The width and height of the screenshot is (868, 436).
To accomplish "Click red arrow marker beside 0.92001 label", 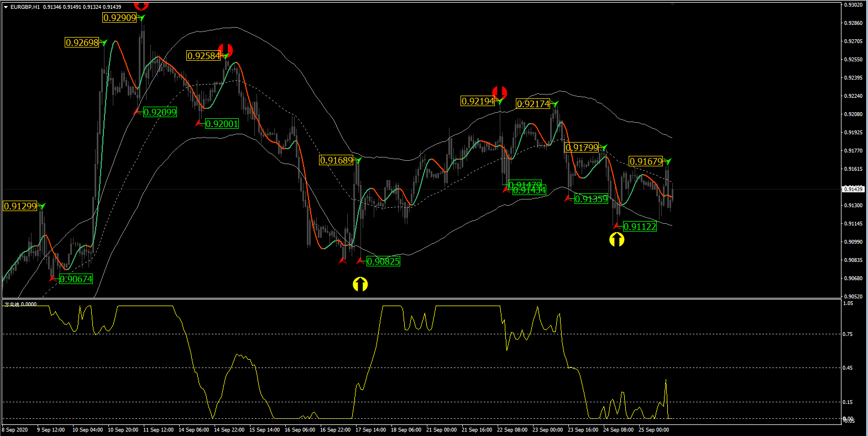I will 199,123.
